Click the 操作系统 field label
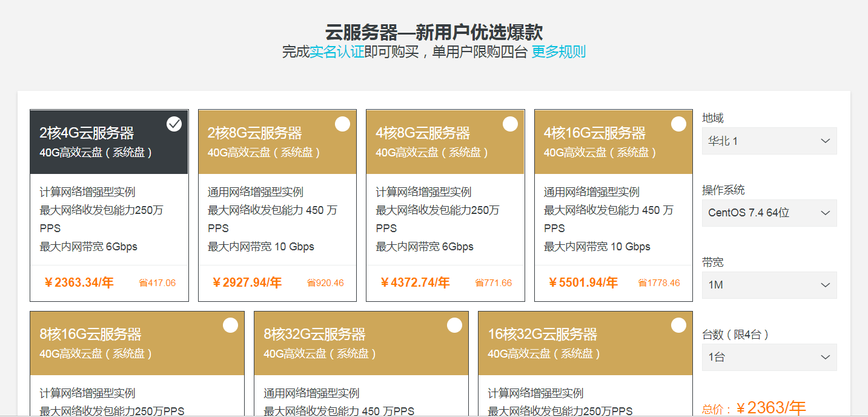Image resolution: width=868 pixels, height=417 pixels. [723, 190]
